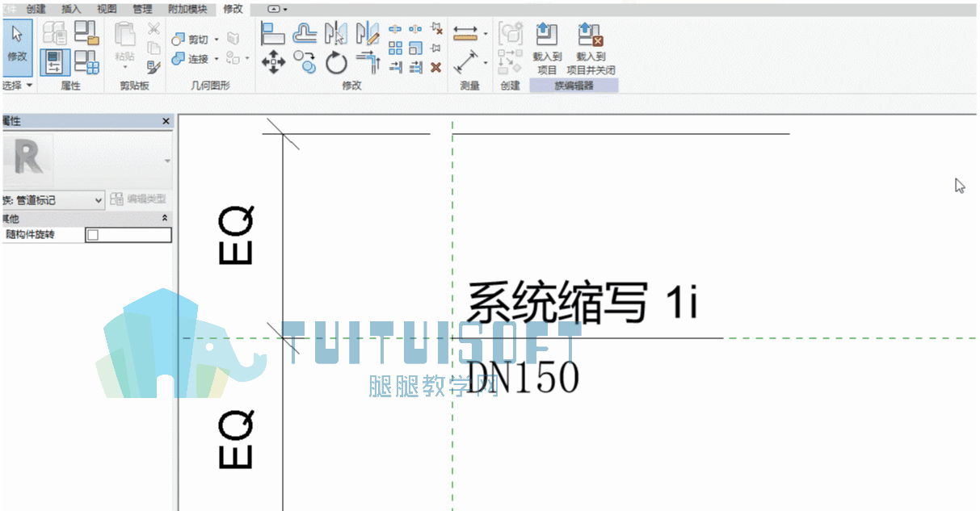Toggle the 随构件旋转 checkbox
Viewport: 980px width, 511px height.
92,235
